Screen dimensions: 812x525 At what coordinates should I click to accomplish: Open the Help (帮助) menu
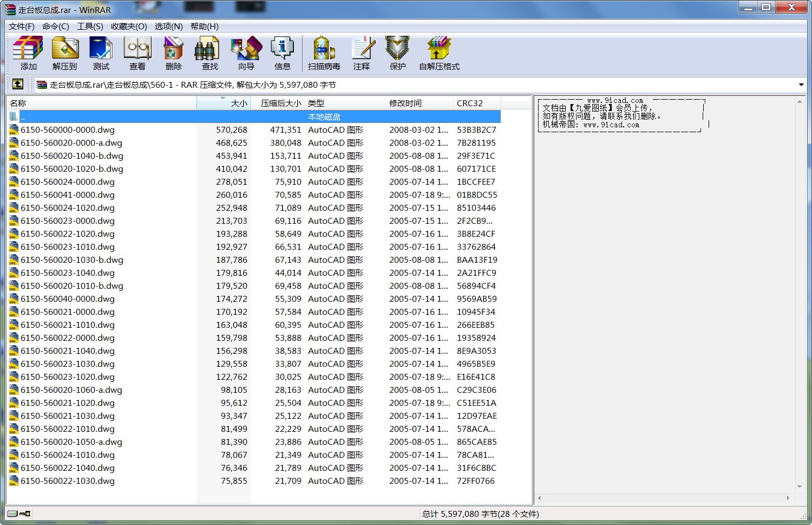pos(205,26)
